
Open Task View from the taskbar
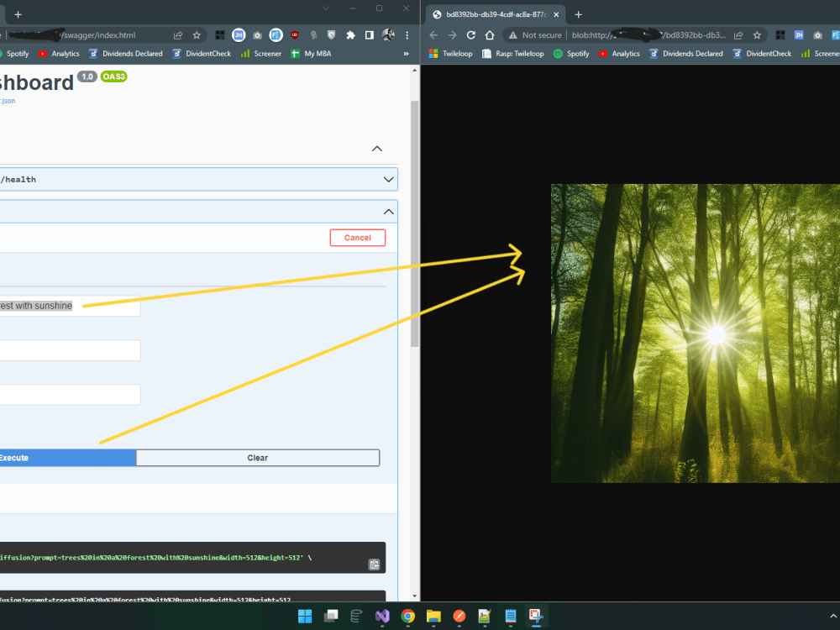331,617
